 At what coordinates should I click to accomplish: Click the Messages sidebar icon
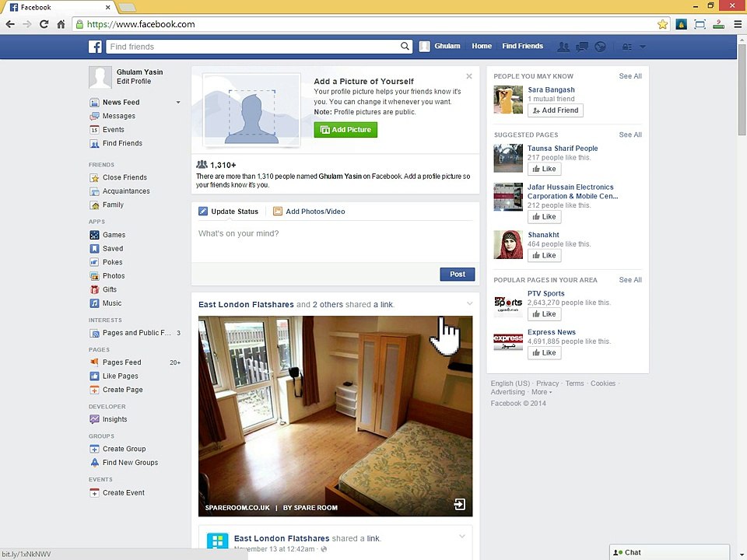pyautogui.click(x=94, y=116)
